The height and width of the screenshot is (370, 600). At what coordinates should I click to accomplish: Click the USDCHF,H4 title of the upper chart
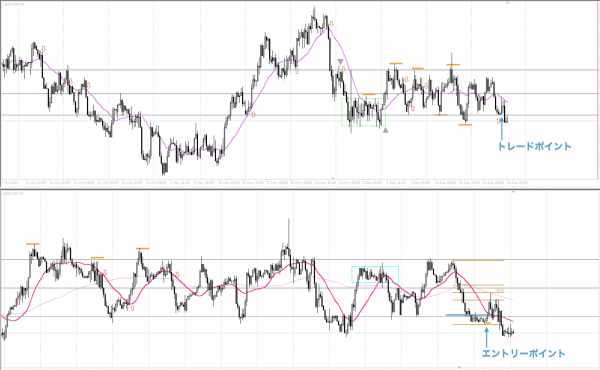click(13, 4)
